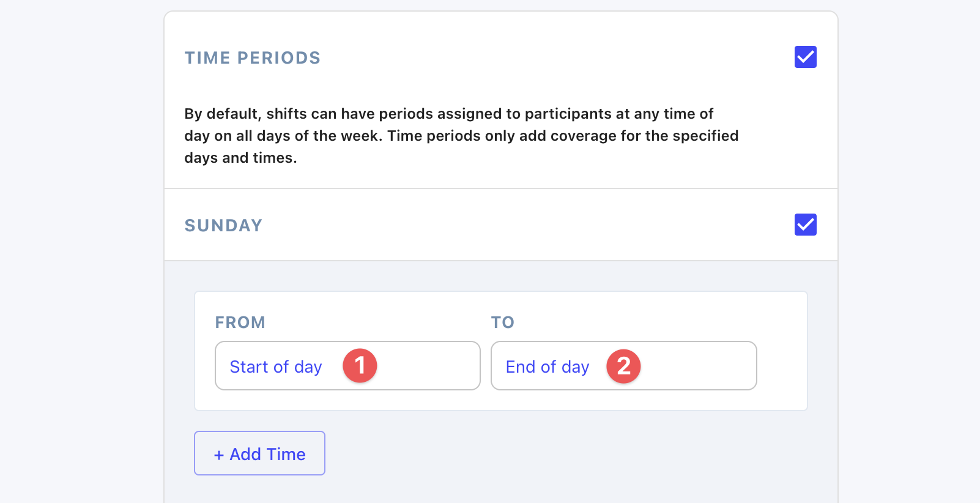Click empty space inside the TO input box

tap(697, 365)
